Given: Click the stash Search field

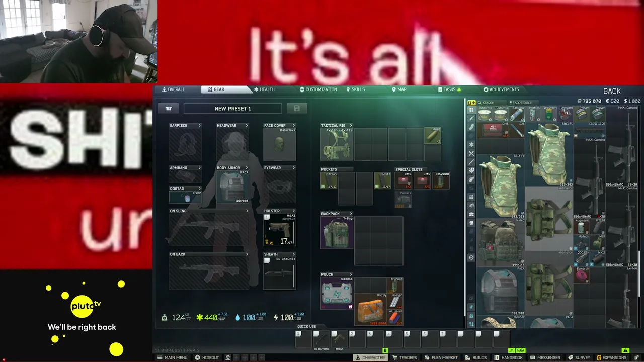Looking at the screenshot, I should point(492,103).
